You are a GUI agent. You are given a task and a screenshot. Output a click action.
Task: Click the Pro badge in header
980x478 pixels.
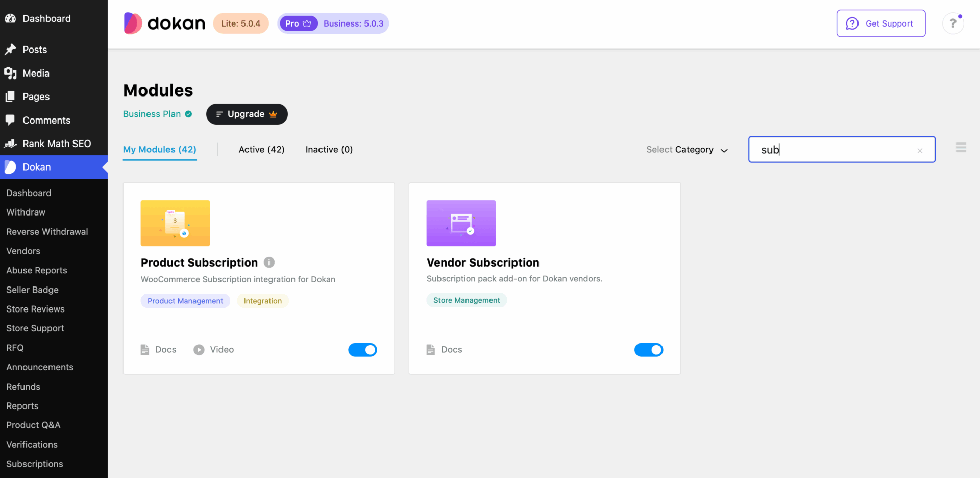pyautogui.click(x=299, y=23)
